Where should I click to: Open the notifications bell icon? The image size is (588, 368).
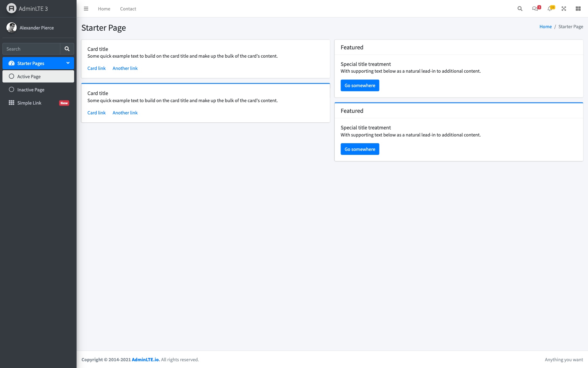[x=550, y=9]
